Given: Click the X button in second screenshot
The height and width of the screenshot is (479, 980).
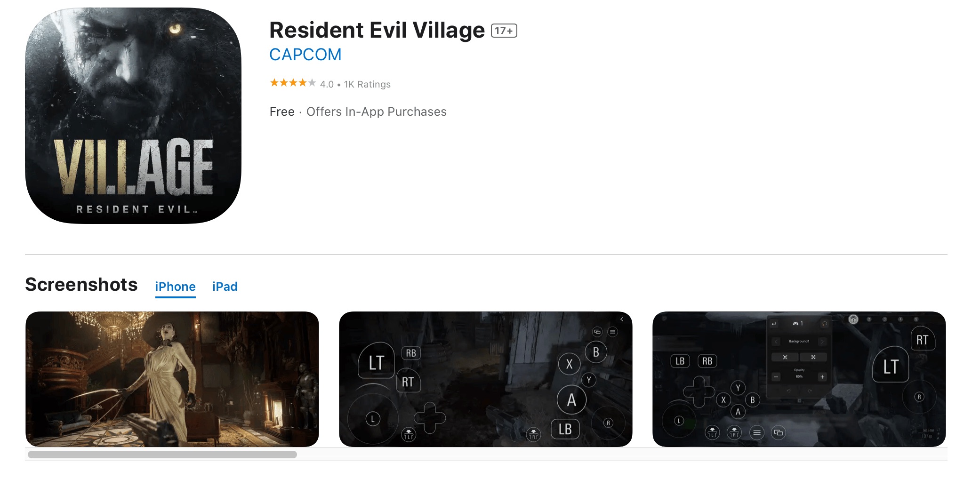Looking at the screenshot, I should click(x=569, y=364).
